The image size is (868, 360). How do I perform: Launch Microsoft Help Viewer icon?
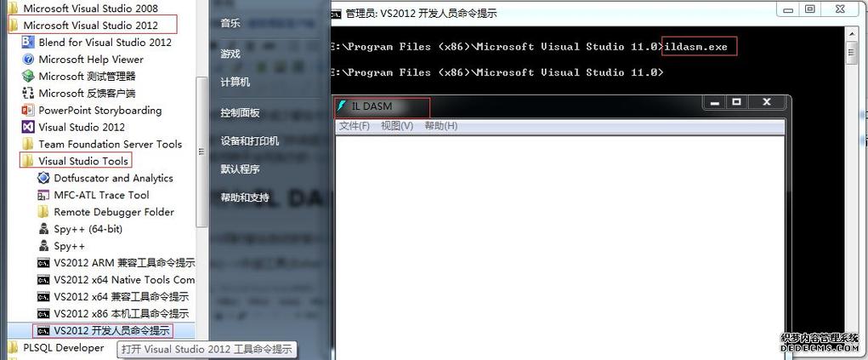tap(28, 60)
